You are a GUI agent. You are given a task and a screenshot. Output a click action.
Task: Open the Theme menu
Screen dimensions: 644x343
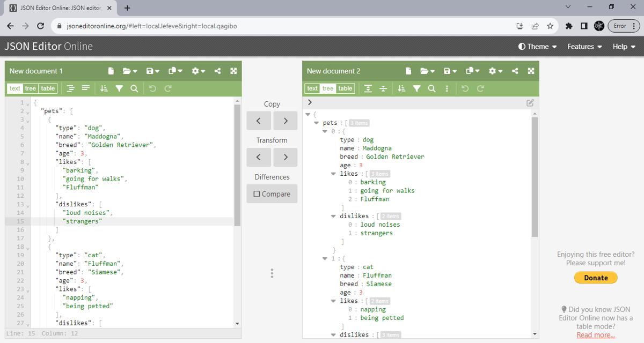(x=536, y=47)
